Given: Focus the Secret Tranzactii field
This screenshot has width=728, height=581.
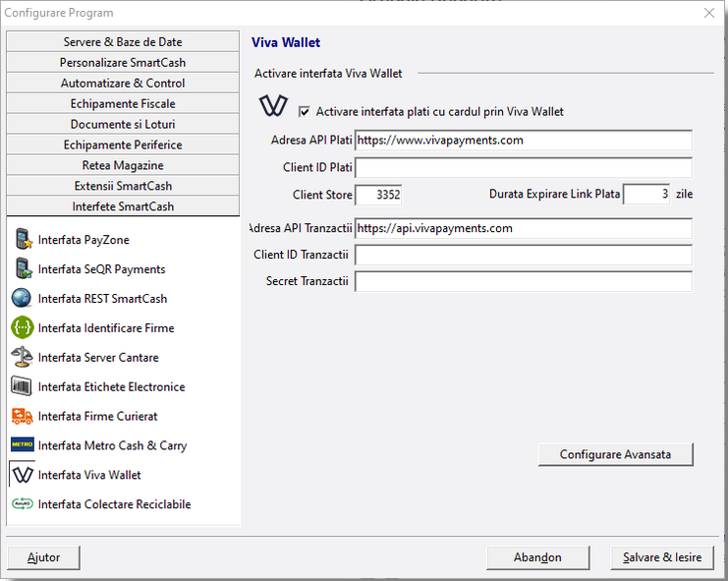Looking at the screenshot, I should point(524,281).
